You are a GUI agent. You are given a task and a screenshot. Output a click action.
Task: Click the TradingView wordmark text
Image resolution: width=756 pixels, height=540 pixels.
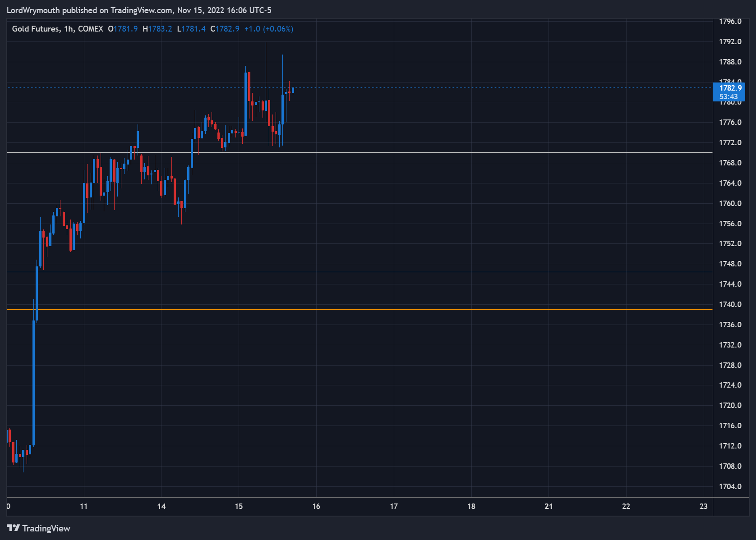tap(46, 528)
